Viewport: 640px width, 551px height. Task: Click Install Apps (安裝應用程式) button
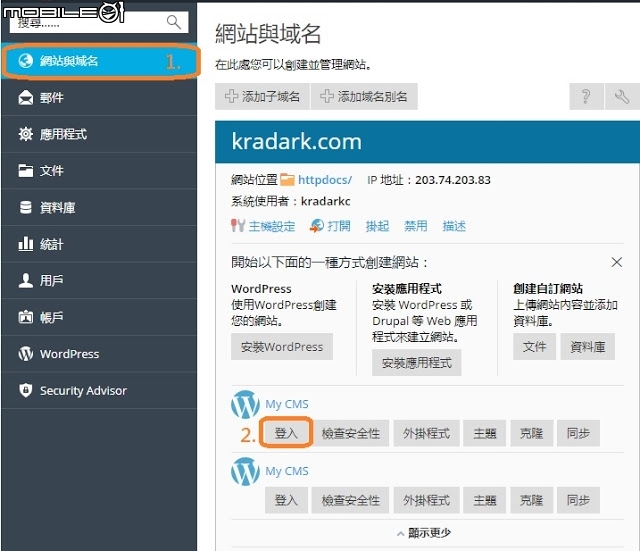coord(417,362)
